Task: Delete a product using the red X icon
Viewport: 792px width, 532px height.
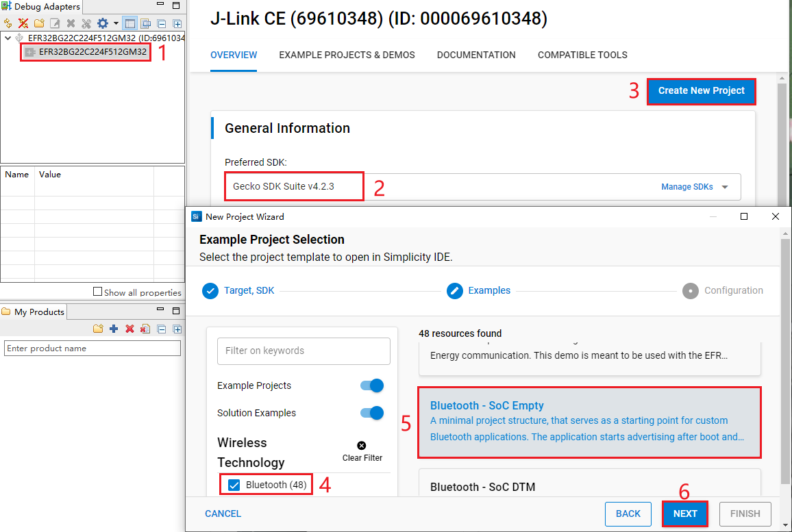Action: point(129,329)
